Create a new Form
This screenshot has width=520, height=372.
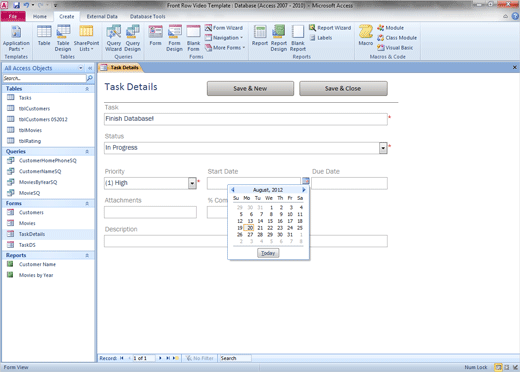pos(155,36)
